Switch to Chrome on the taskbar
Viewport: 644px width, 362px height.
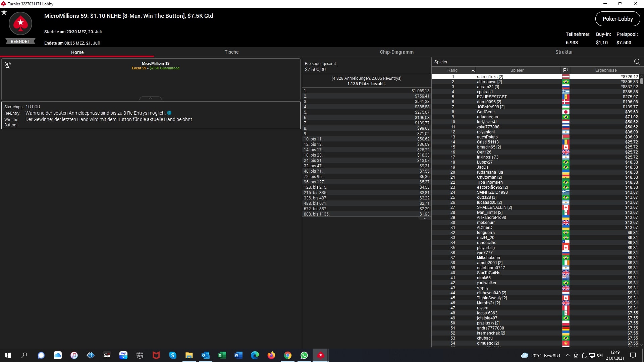tap(288, 355)
